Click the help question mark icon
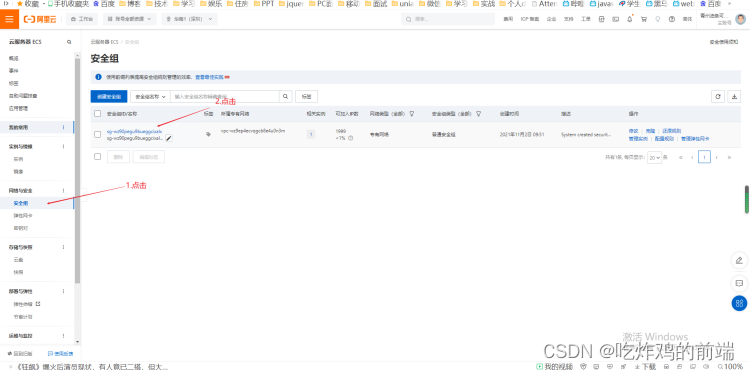This screenshot has width=750, height=370. [x=672, y=19]
